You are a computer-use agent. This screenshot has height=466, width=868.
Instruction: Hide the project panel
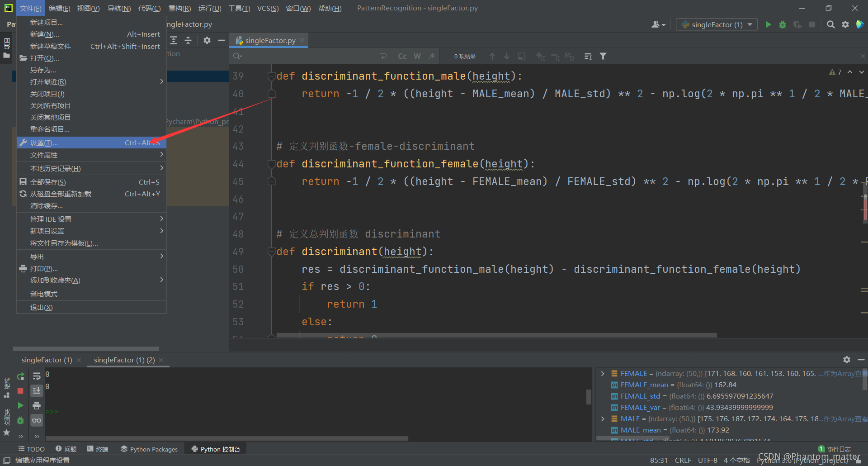click(222, 40)
